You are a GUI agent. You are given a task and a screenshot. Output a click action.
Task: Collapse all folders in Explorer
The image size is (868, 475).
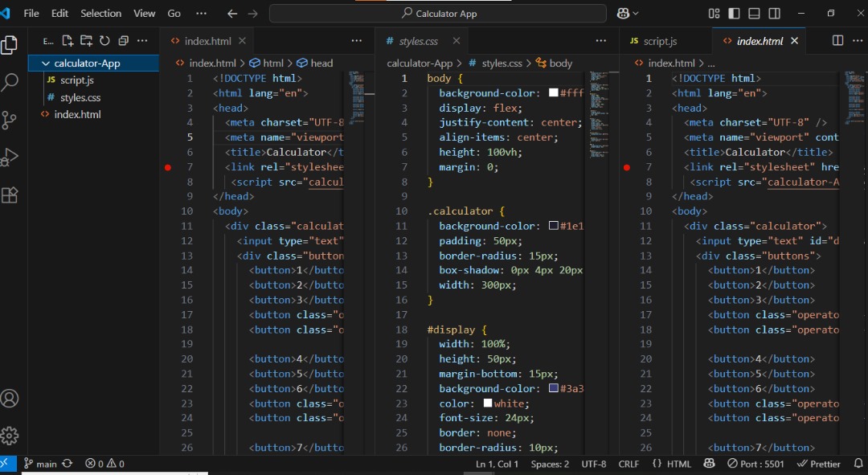124,40
